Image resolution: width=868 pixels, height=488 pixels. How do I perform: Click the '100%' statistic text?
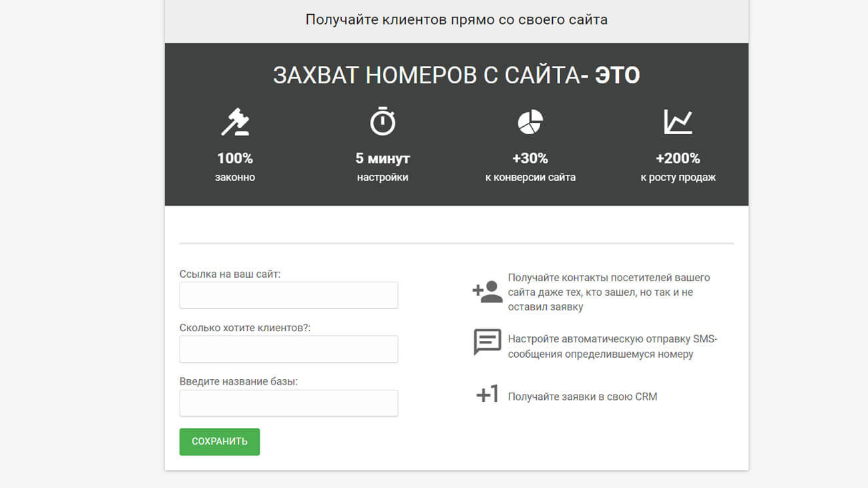pyautogui.click(x=235, y=158)
